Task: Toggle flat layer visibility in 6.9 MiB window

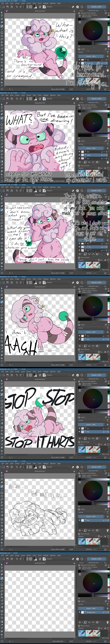Action: (x=80, y=158)
